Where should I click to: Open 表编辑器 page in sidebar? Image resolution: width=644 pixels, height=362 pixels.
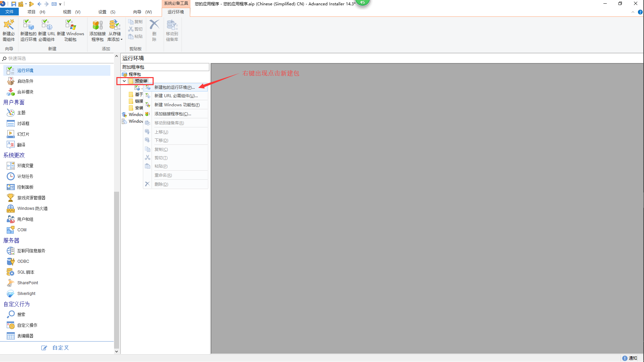point(25,336)
